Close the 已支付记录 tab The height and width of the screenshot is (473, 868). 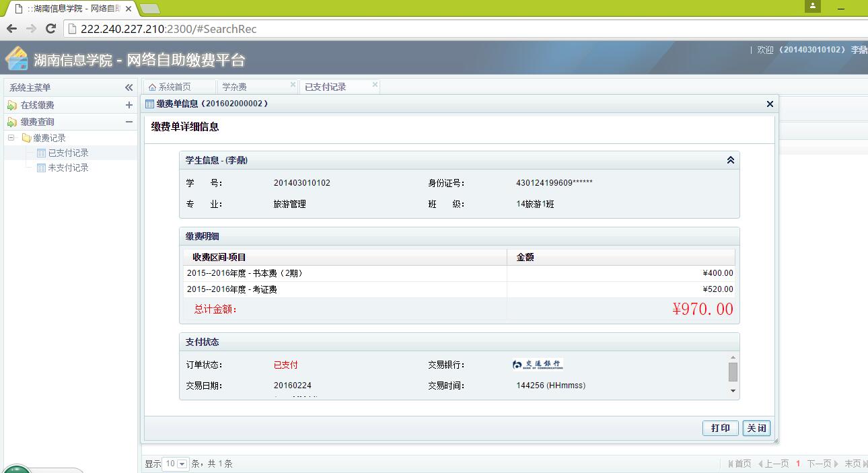[x=375, y=85]
